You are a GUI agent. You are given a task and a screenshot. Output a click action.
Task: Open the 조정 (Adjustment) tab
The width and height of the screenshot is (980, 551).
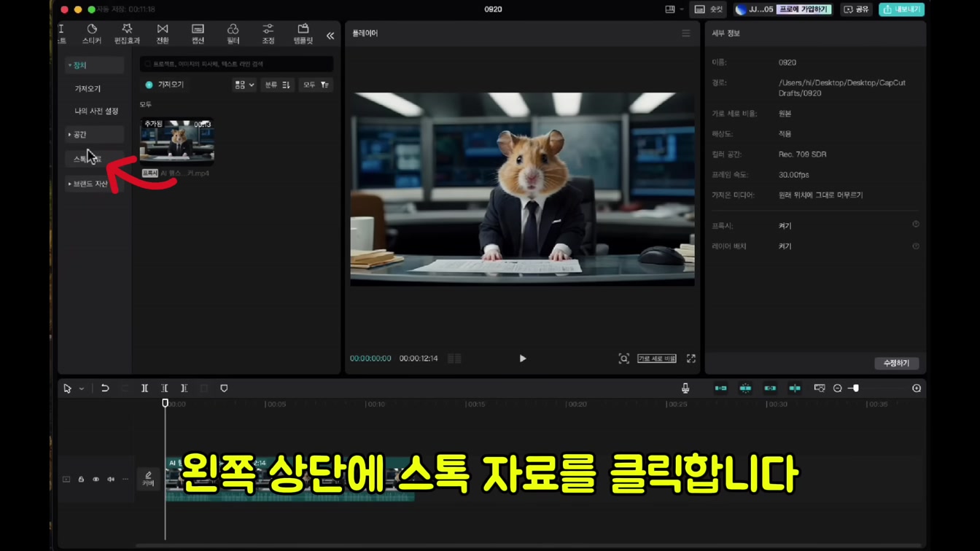(268, 34)
